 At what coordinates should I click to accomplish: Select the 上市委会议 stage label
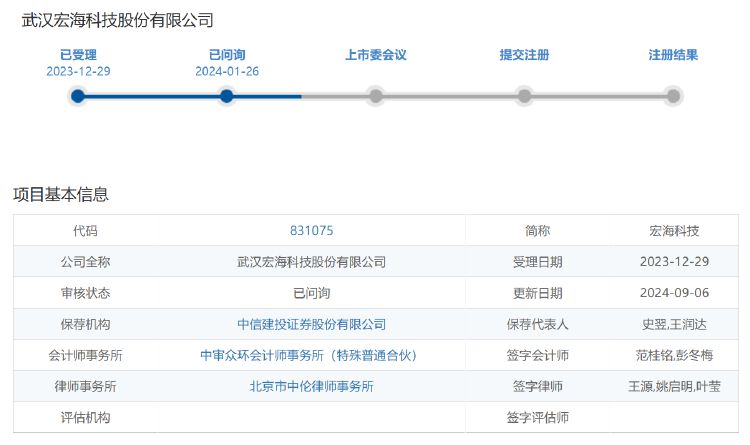pos(376,55)
